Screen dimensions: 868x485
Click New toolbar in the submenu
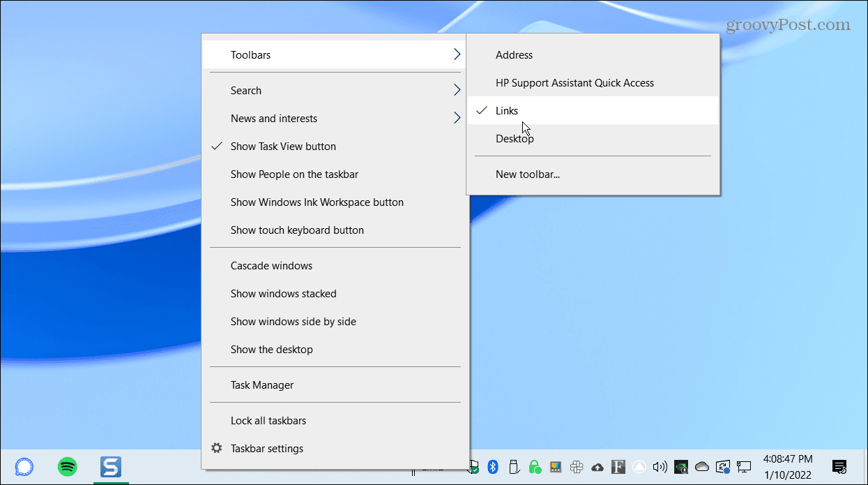pyautogui.click(x=527, y=174)
